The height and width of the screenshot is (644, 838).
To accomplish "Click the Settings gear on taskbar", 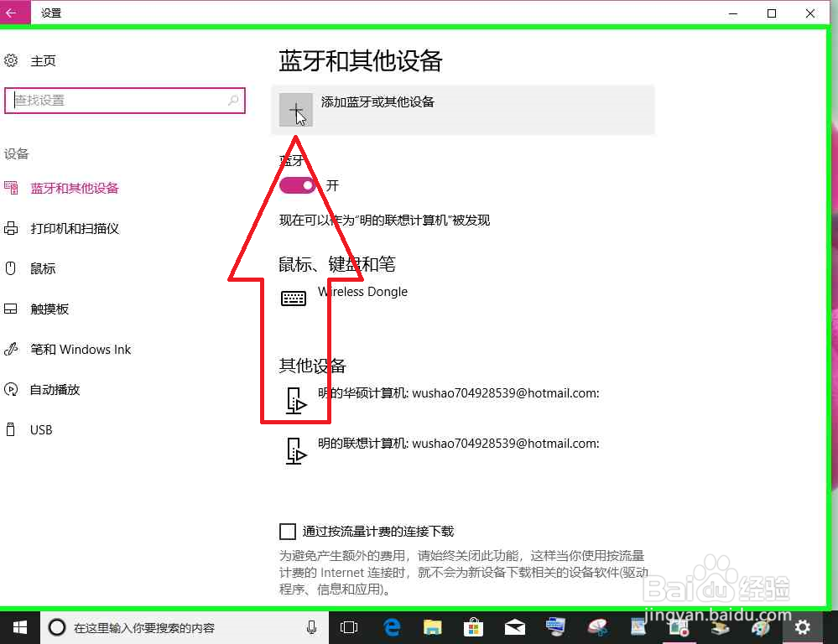I will click(802, 627).
